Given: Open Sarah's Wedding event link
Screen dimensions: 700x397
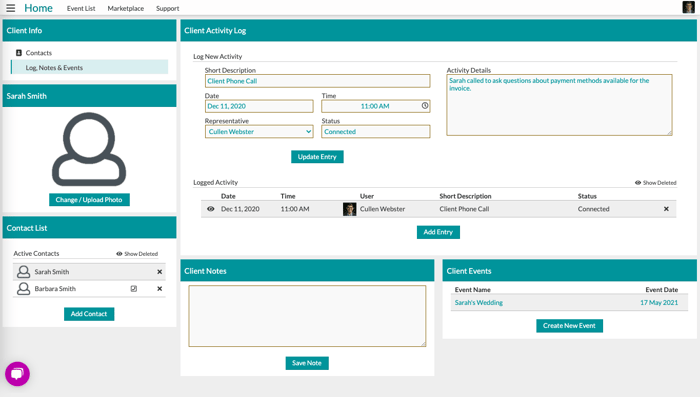Looking at the screenshot, I should tap(479, 302).
